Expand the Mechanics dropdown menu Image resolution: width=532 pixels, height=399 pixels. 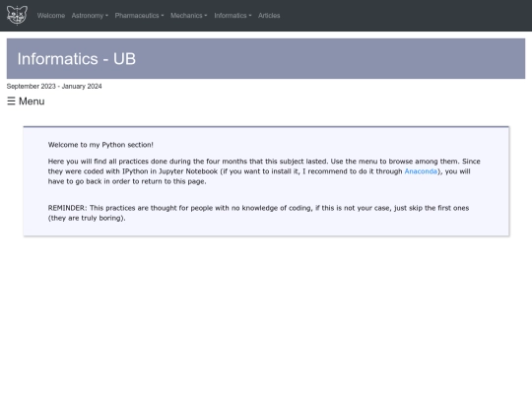coord(189,16)
